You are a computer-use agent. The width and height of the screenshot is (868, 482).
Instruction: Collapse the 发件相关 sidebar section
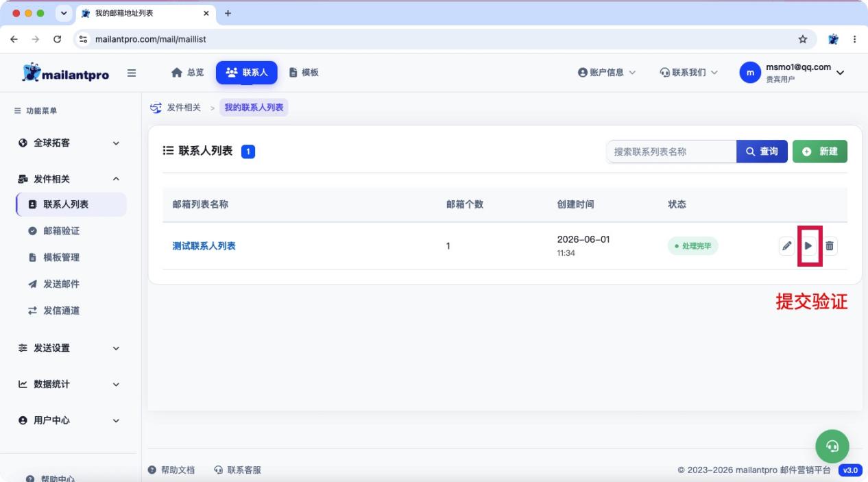(69, 179)
